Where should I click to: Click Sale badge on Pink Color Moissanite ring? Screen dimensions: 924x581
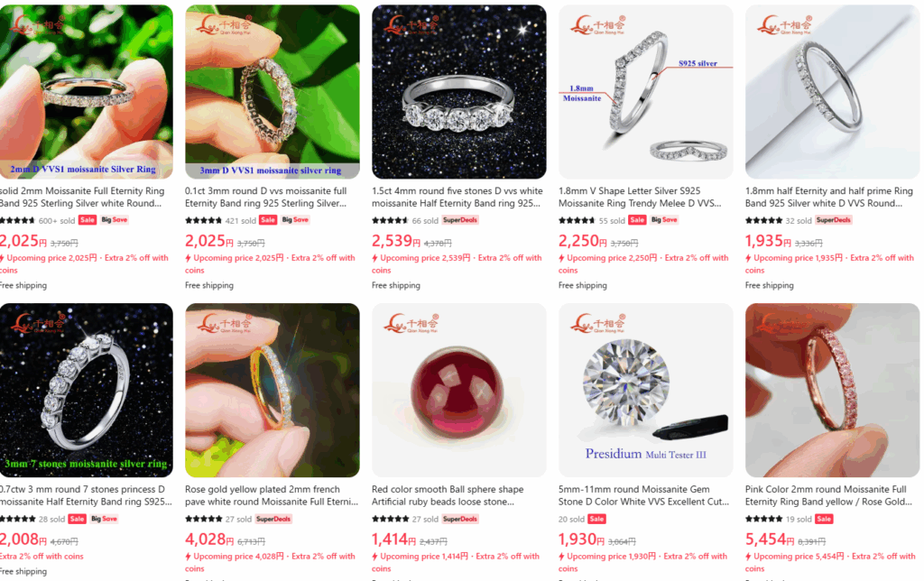(824, 519)
